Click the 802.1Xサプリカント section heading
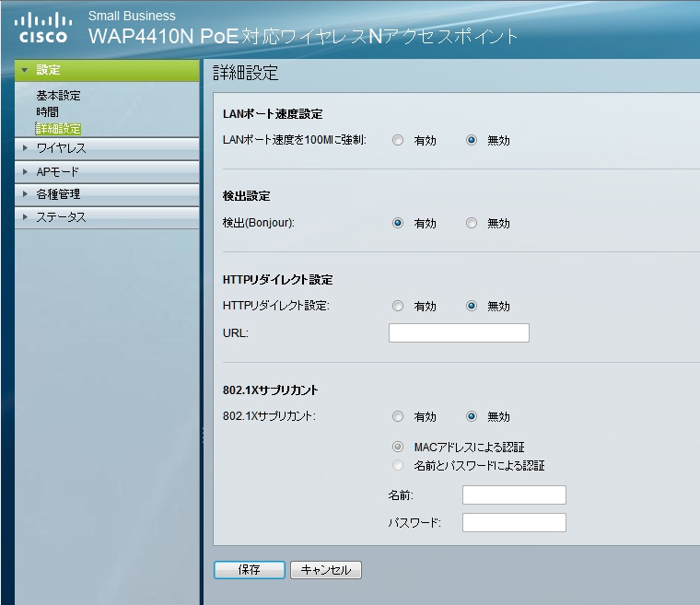The height and width of the screenshot is (605, 700). [271, 390]
